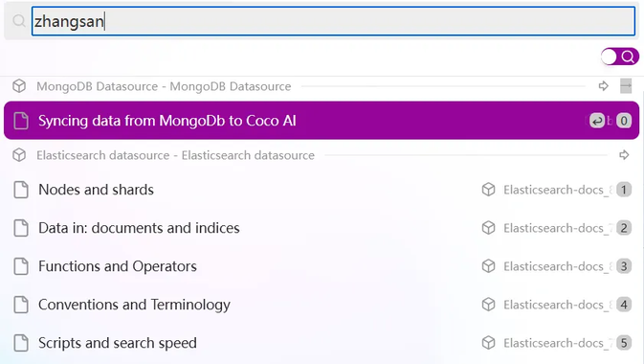Viewport: 644px width, 364px height.
Task: Click into the zhangsan search input field
Action: 334,21
